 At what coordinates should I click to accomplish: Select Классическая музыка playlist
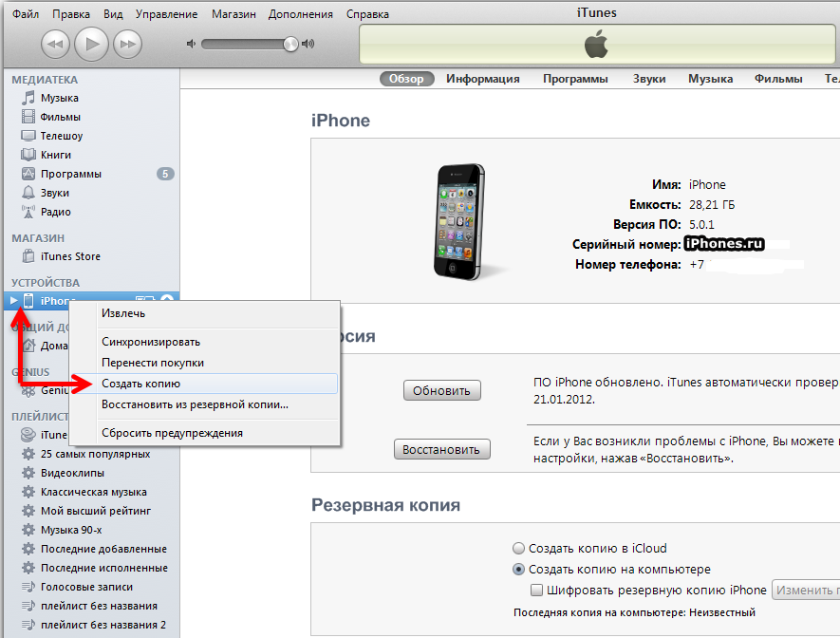[94, 493]
